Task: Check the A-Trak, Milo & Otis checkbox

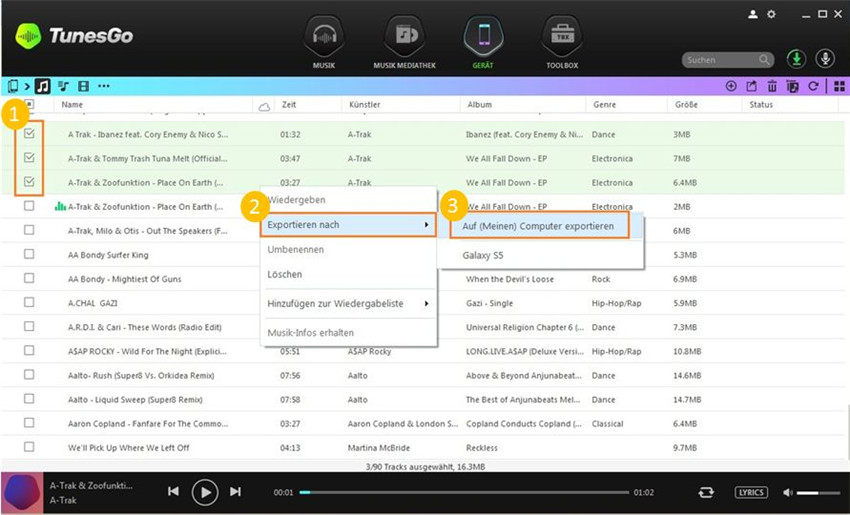Action: click(x=29, y=230)
